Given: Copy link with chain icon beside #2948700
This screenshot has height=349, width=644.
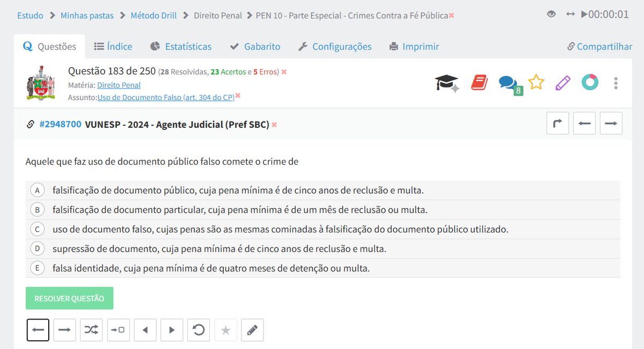Looking at the screenshot, I should pyautogui.click(x=31, y=125).
